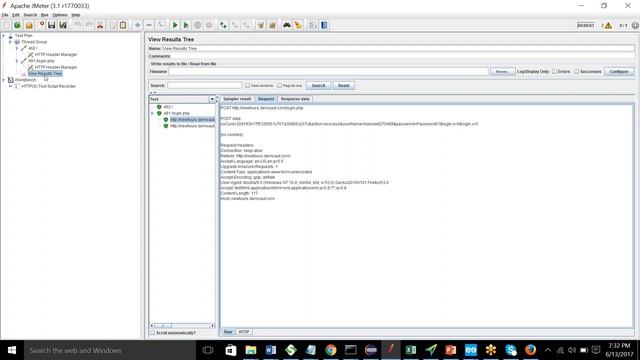Image resolution: width=640 pixels, height=360 pixels.
Task: Enable the Successes only checkbox
Action: (576, 71)
